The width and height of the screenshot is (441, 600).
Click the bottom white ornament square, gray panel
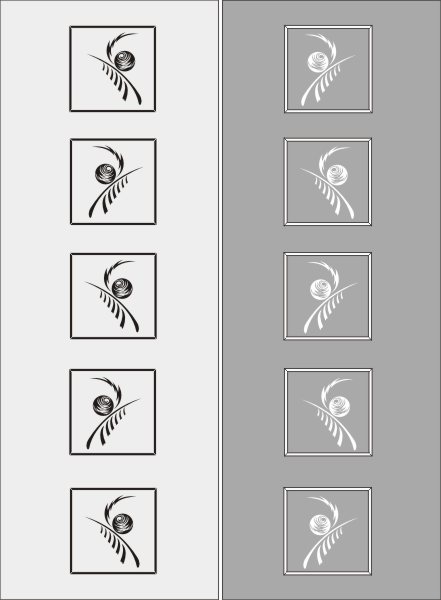point(328,531)
